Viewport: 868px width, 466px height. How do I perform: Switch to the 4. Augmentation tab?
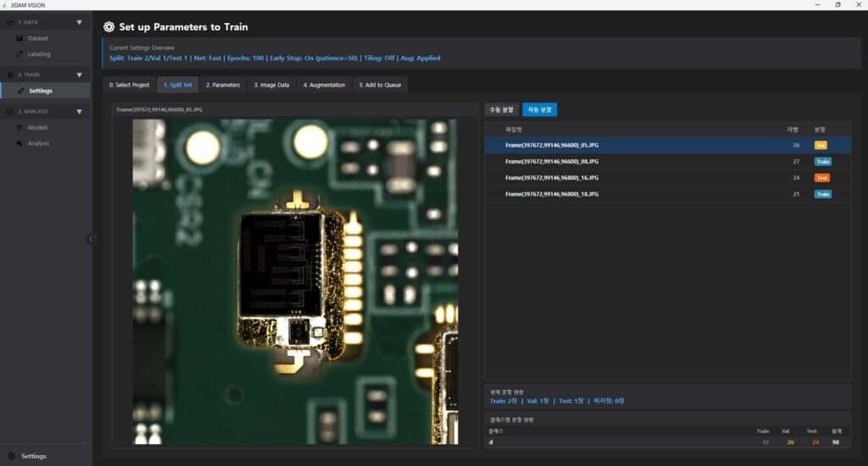click(324, 85)
